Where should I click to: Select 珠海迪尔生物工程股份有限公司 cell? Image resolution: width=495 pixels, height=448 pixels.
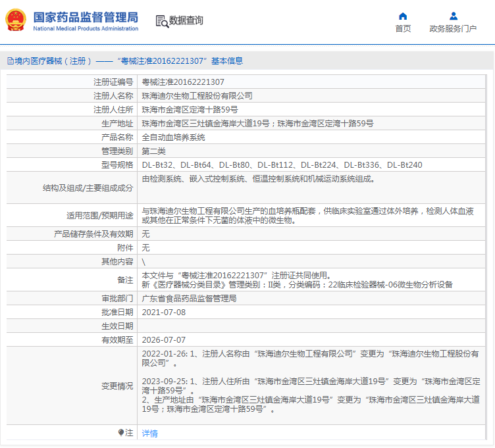pyautogui.click(x=197, y=96)
